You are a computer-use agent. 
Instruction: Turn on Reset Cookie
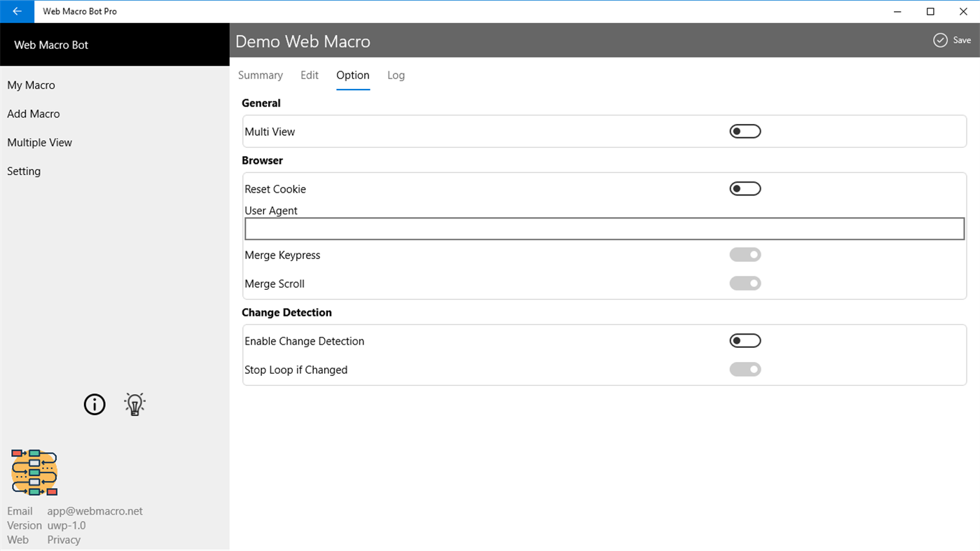745,188
